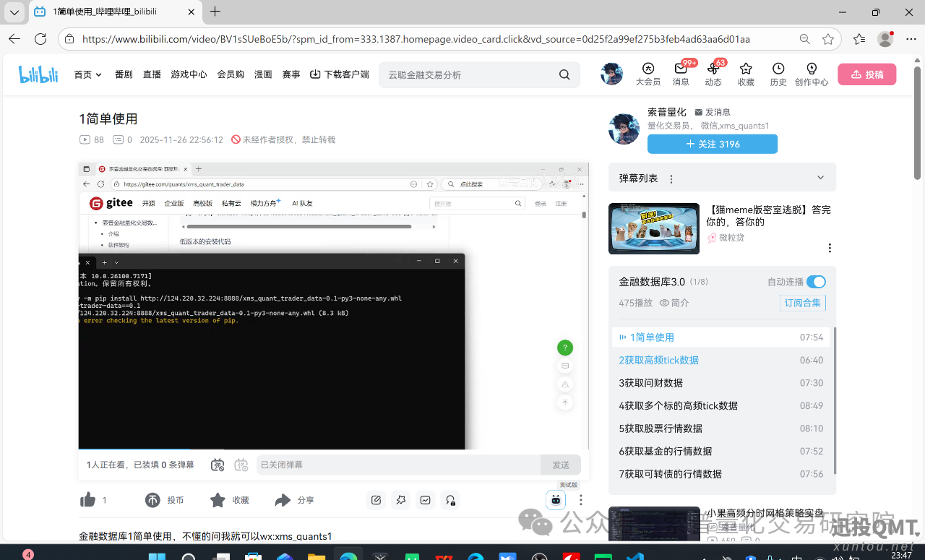
Task: Open the danmaku settings icon
Action: (x=241, y=465)
